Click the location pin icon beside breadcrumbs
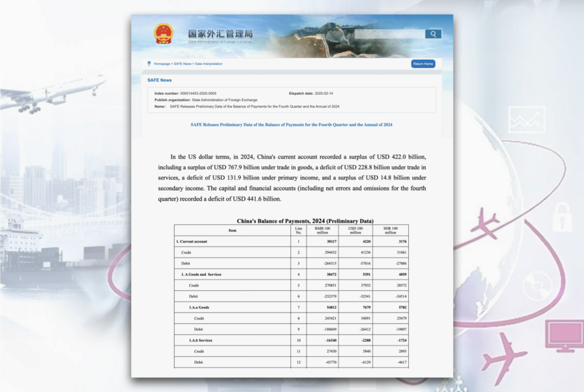This screenshot has height=392, width=584. click(x=149, y=63)
